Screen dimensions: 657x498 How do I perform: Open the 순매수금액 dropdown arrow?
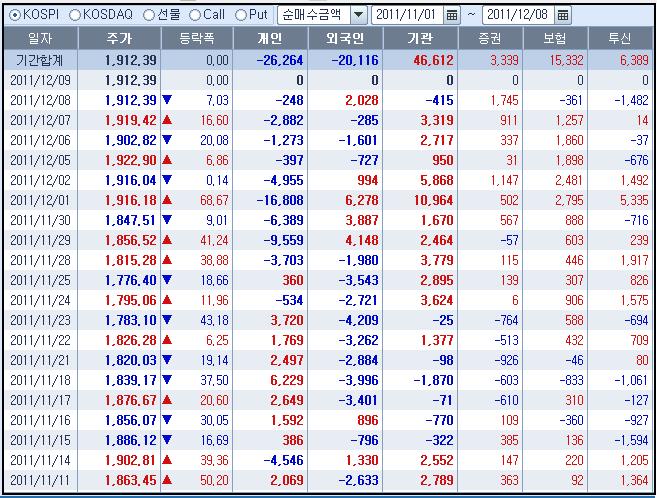[x=358, y=15]
